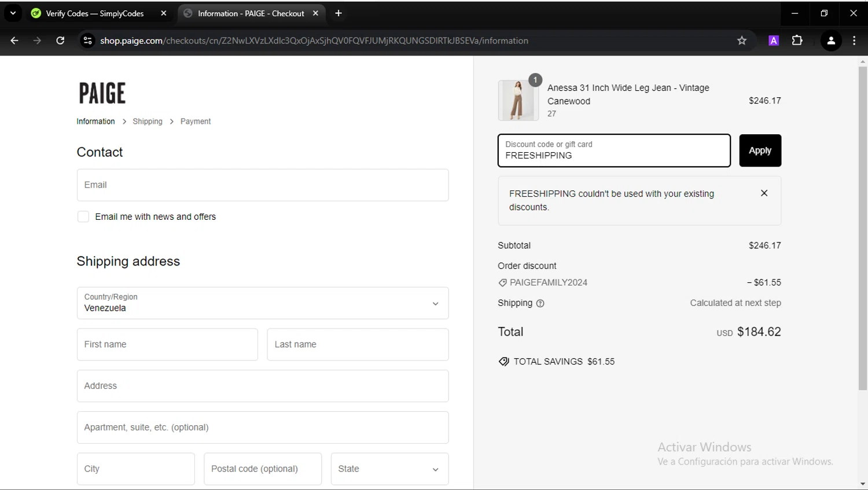View site information icon in address bar

(x=87, y=40)
